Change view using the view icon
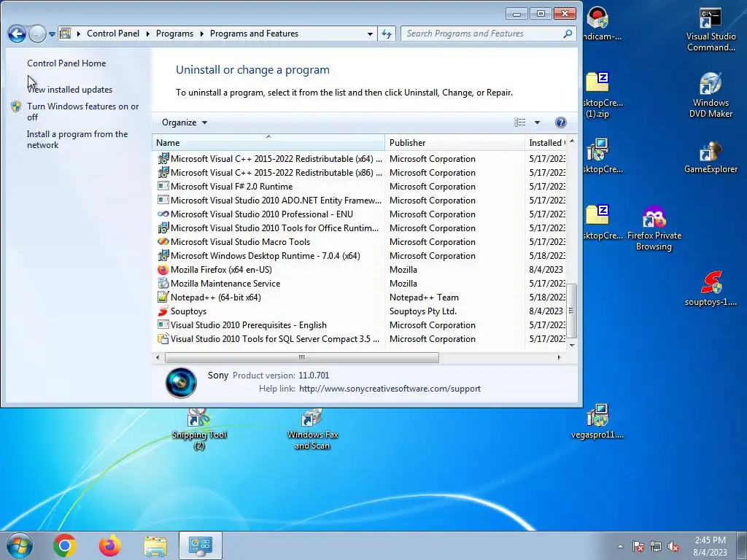 (519, 122)
